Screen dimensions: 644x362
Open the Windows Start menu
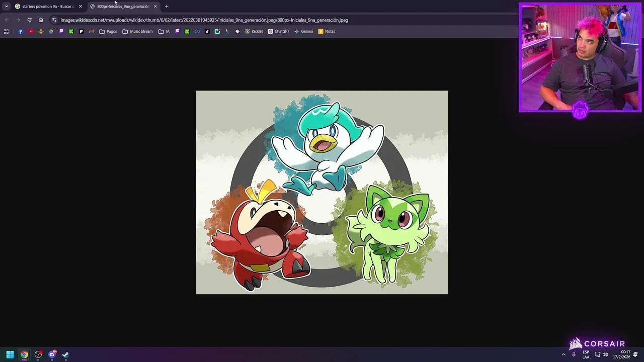(x=10, y=354)
